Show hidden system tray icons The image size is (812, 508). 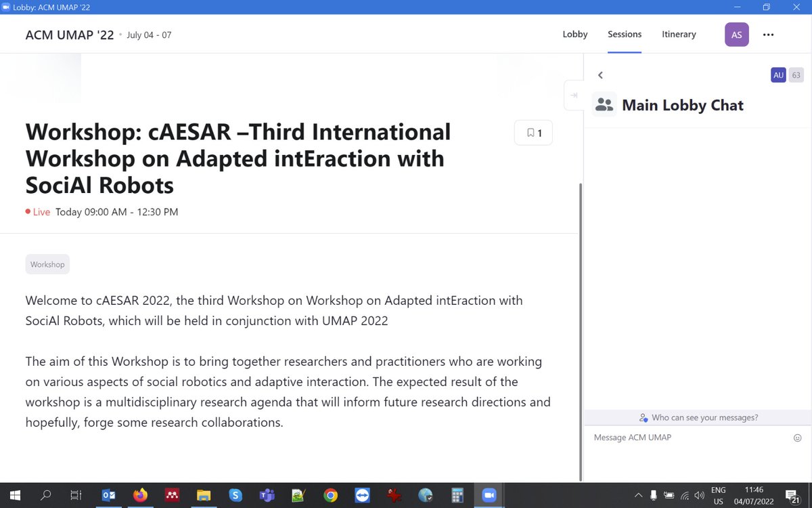pos(638,495)
